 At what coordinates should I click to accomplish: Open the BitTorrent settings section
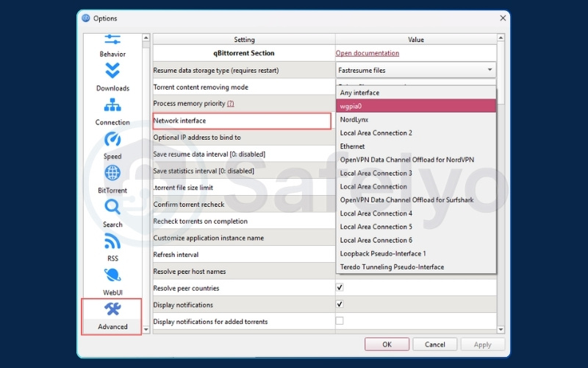point(112,180)
